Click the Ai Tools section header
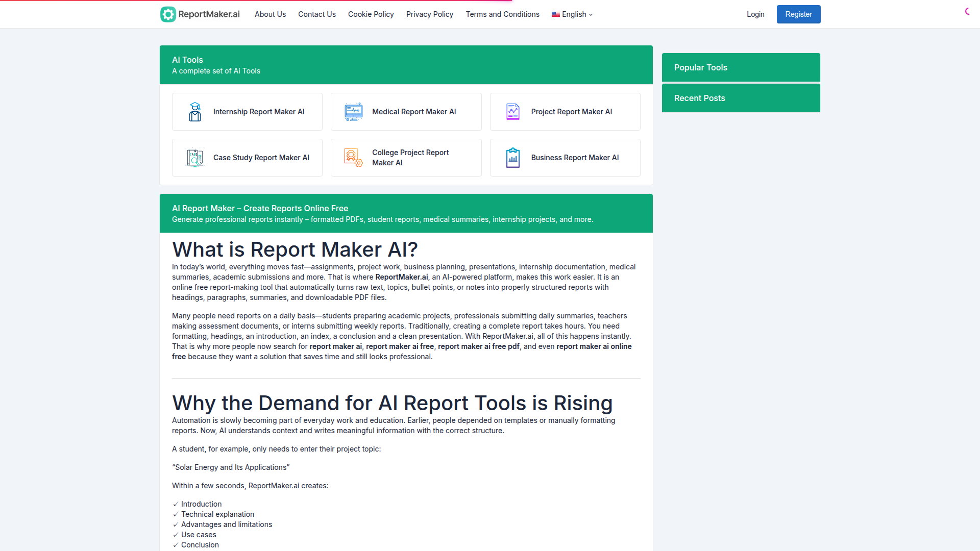Screen dimensions: 980x551 tap(406, 65)
